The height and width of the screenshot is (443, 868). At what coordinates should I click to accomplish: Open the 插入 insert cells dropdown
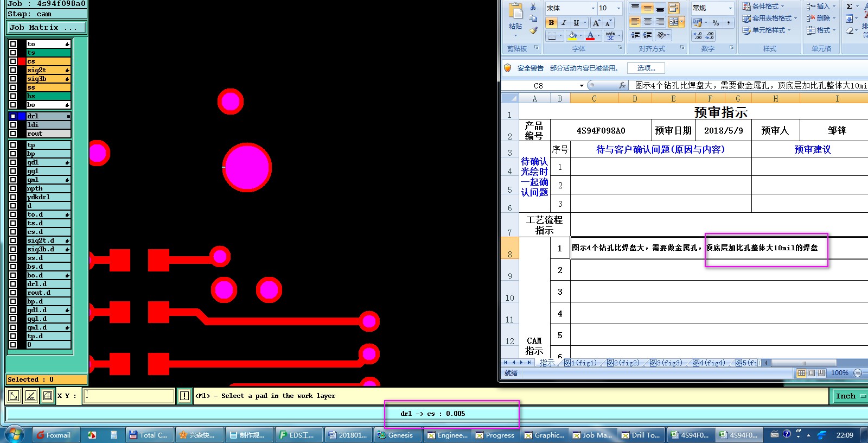[x=820, y=7]
